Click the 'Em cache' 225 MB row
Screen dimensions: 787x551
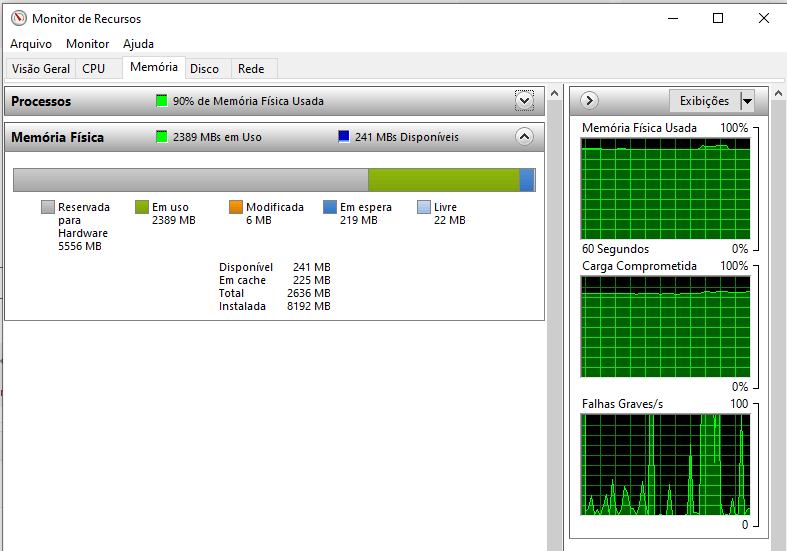(275, 280)
